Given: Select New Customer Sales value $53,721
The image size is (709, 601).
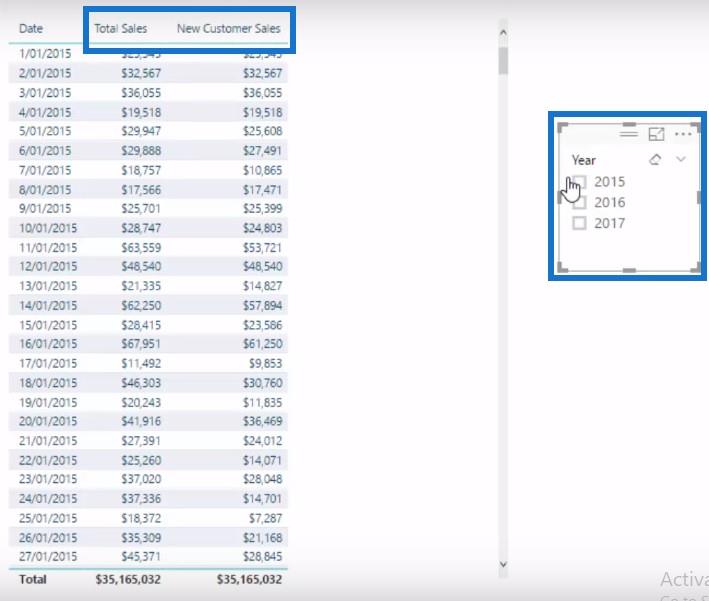Looking at the screenshot, I should point(262,248).
